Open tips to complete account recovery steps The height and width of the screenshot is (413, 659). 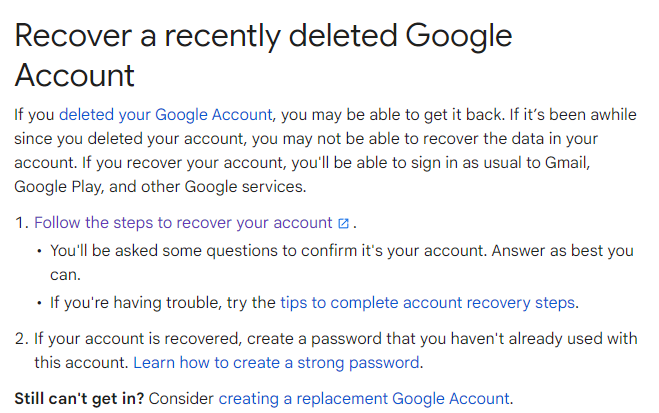[427, 302]
